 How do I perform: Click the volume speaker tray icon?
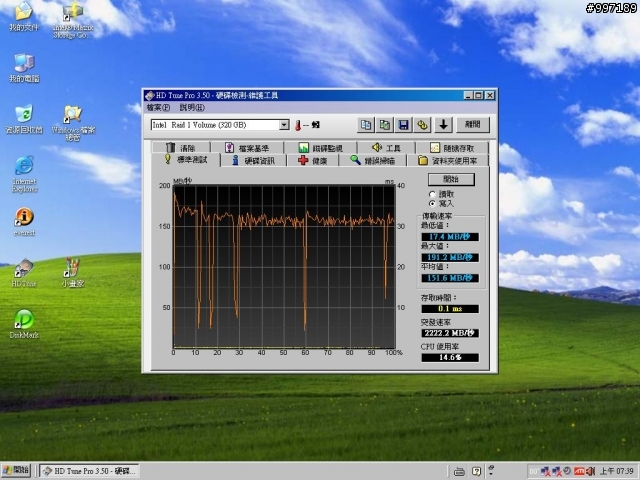[x=591, y=471]
